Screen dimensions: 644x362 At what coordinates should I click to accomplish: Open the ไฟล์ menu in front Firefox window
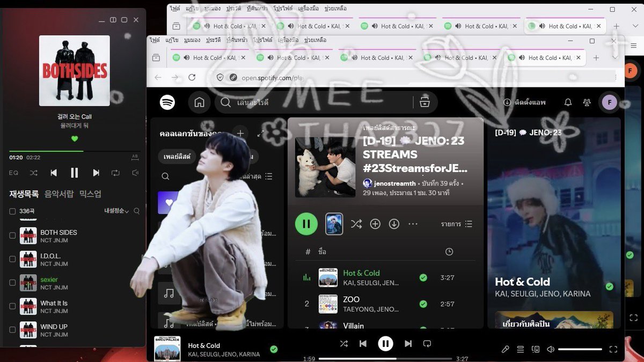pyautogui.click(x=155, y=40)
